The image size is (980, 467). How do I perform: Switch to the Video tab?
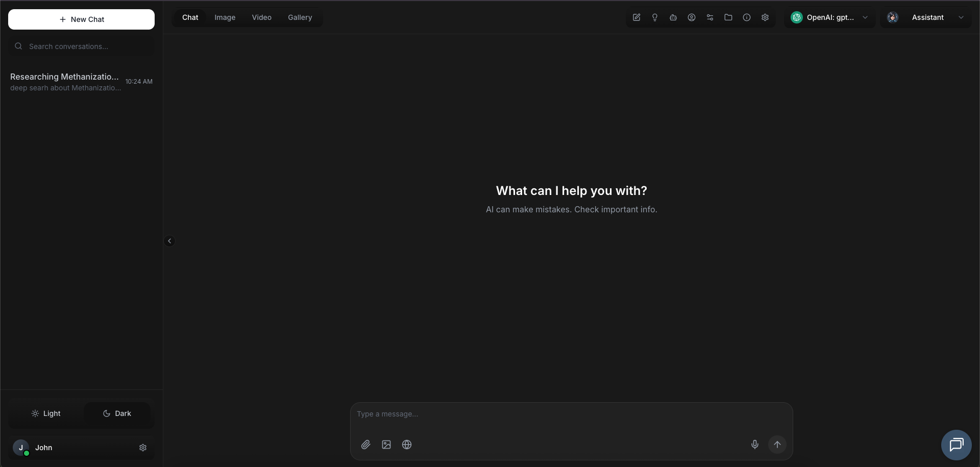(261, 17)
